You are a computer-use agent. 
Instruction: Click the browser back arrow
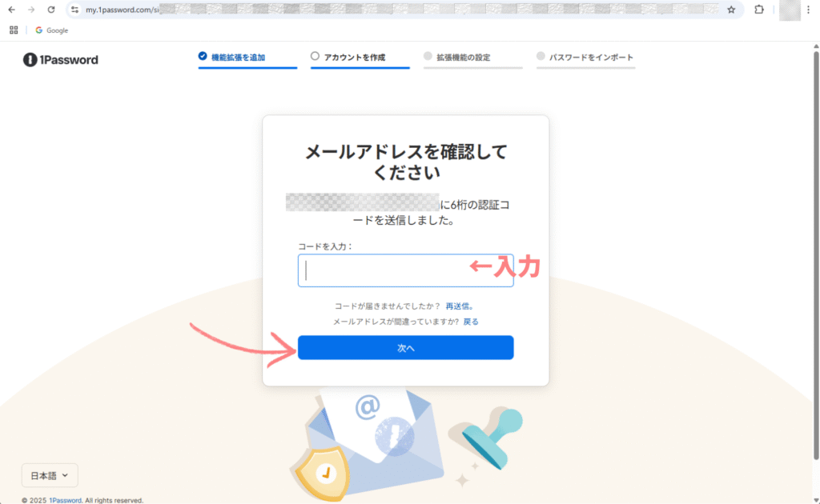pyautogui.click(x=11, y=10)
